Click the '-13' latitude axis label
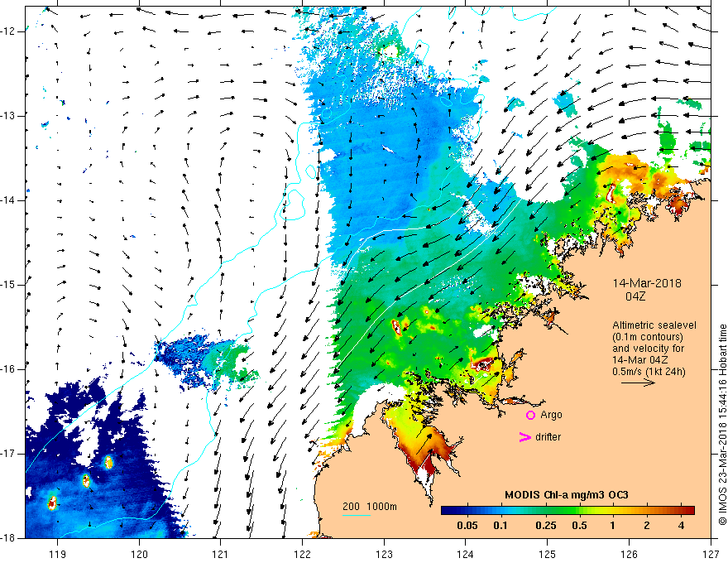The image size is (728, 563). (x=9, y=116)
